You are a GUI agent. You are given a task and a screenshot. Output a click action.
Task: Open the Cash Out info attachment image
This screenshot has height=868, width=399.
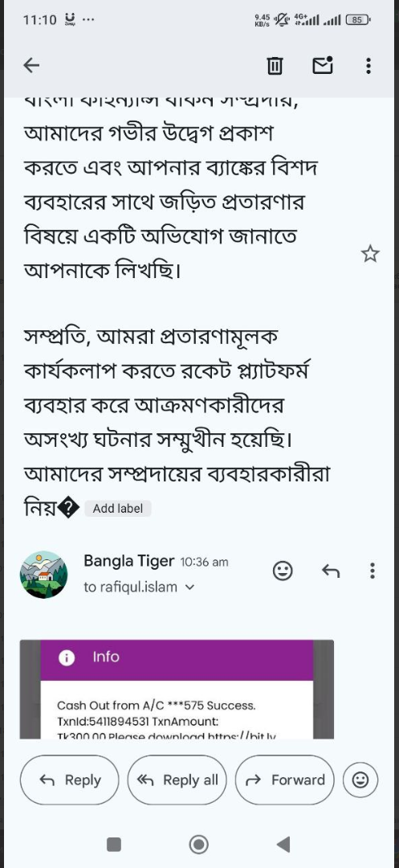point(177,690)
